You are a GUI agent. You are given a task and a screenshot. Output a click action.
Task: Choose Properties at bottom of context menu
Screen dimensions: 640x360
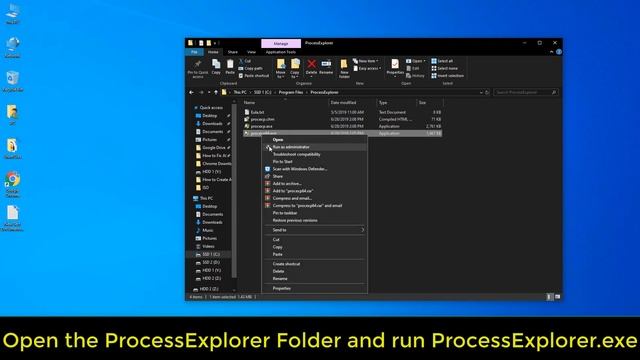coord(315,289)
